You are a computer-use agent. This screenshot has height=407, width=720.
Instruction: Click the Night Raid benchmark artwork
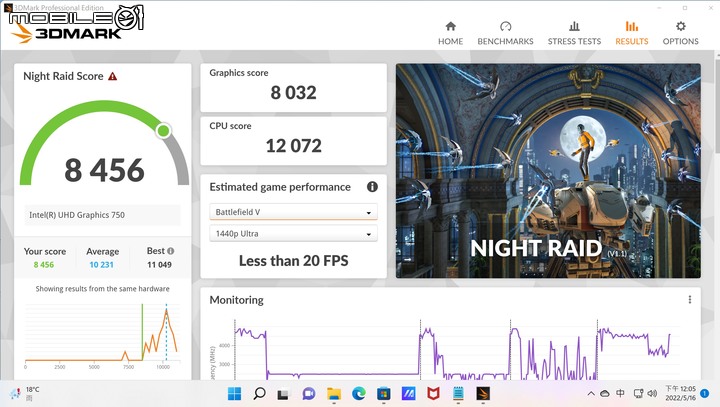click(x=548, y=170)
